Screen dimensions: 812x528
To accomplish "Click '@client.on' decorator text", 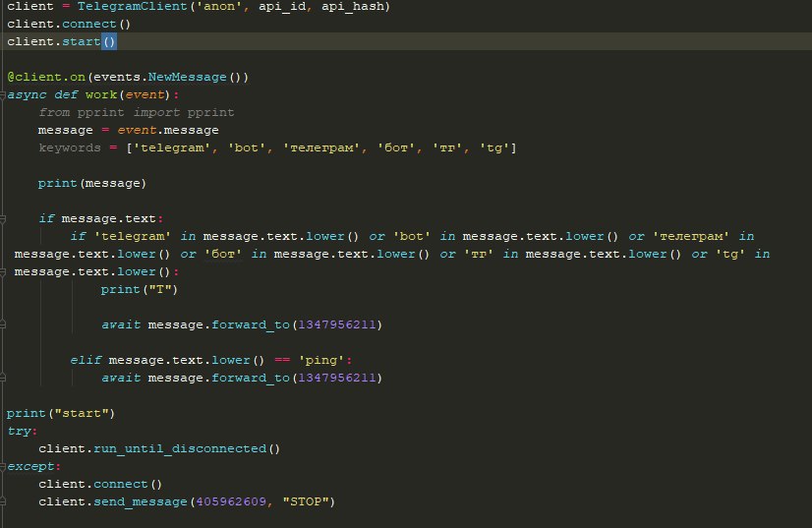I will click(x=46, y=77).
